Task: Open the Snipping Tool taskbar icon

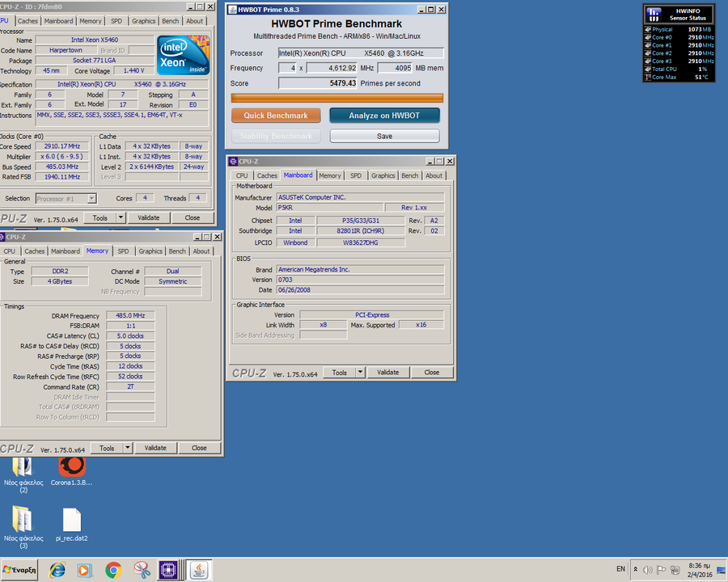Action: (x=142, y=570)
